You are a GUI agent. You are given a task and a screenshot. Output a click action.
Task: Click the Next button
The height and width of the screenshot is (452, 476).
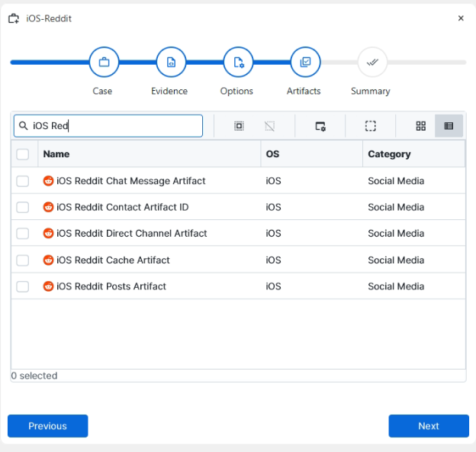[x=429, y=426]
